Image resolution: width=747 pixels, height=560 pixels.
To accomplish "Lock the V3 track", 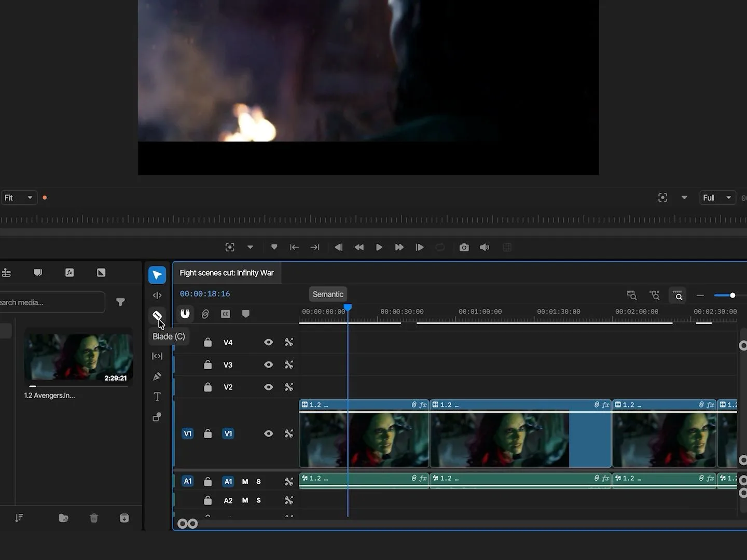I will coord(208,365).
